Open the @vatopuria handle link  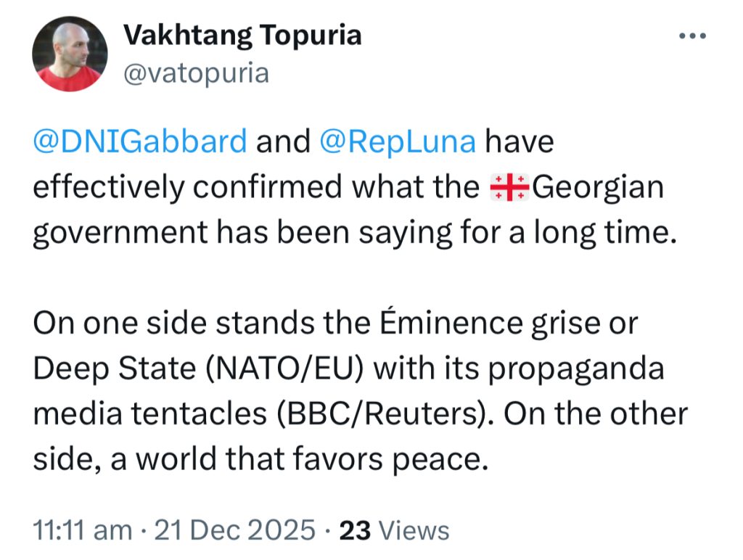(x=196, y=73)
